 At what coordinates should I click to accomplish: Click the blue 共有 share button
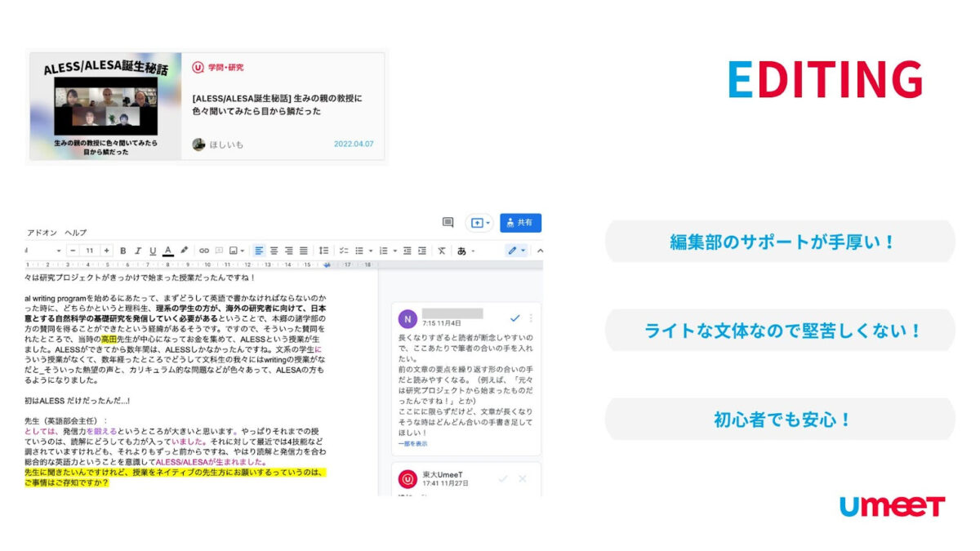coord(520,223)
